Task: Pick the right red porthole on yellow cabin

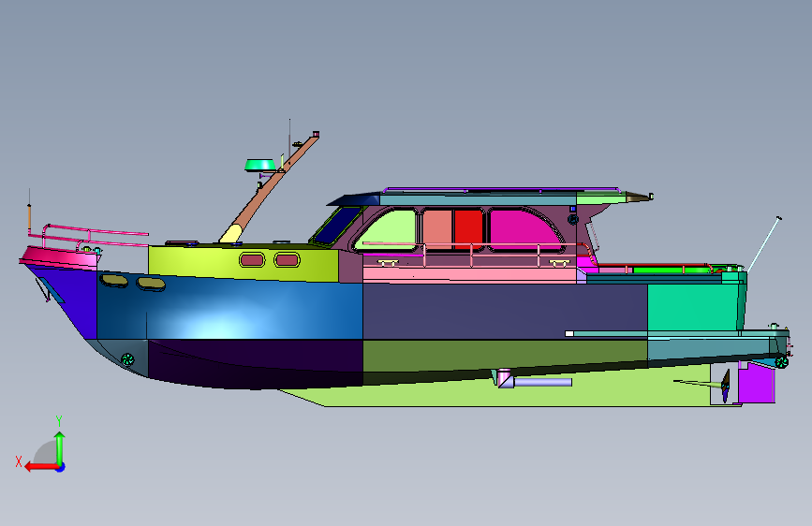Action: pyautogui.click(x=287, y=260)
